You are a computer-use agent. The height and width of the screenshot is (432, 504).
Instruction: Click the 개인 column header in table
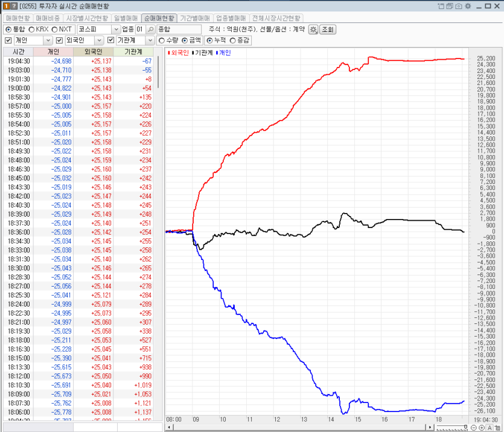(x=53, y=52)
